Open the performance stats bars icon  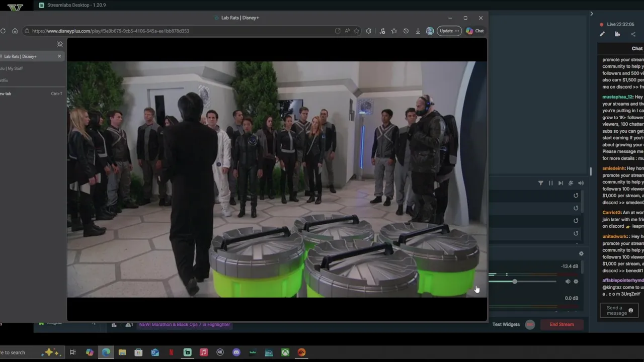tap(114, 325)
